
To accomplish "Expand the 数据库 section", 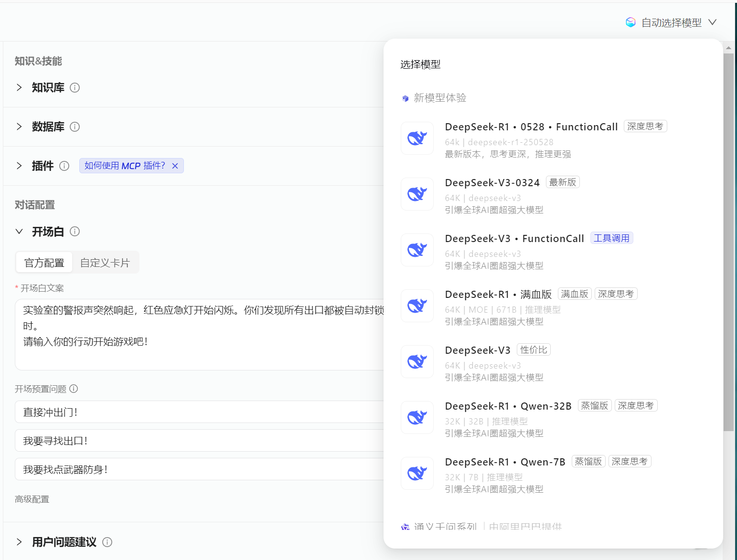I will click(19, 127).
